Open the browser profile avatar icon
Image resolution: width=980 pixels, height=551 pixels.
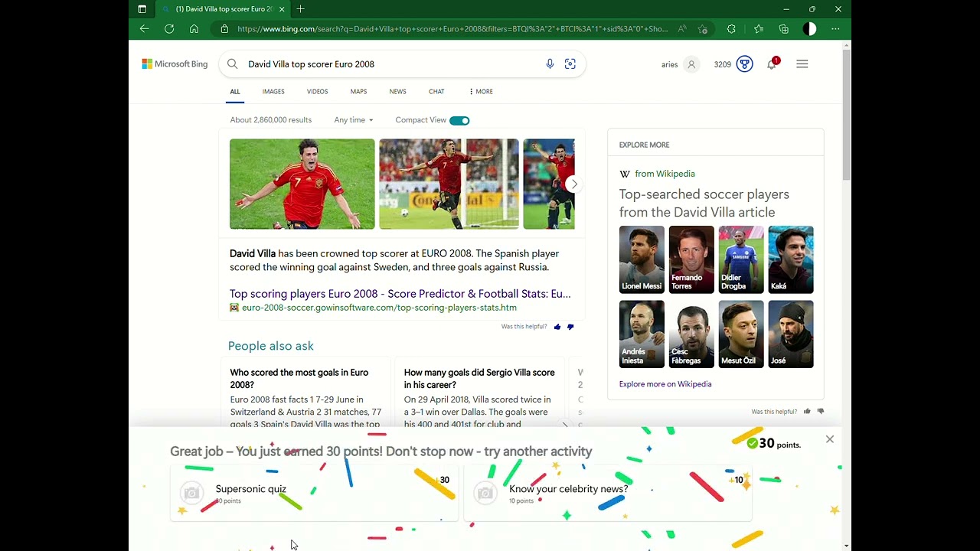pyautogui.click(x=809, y=29)
